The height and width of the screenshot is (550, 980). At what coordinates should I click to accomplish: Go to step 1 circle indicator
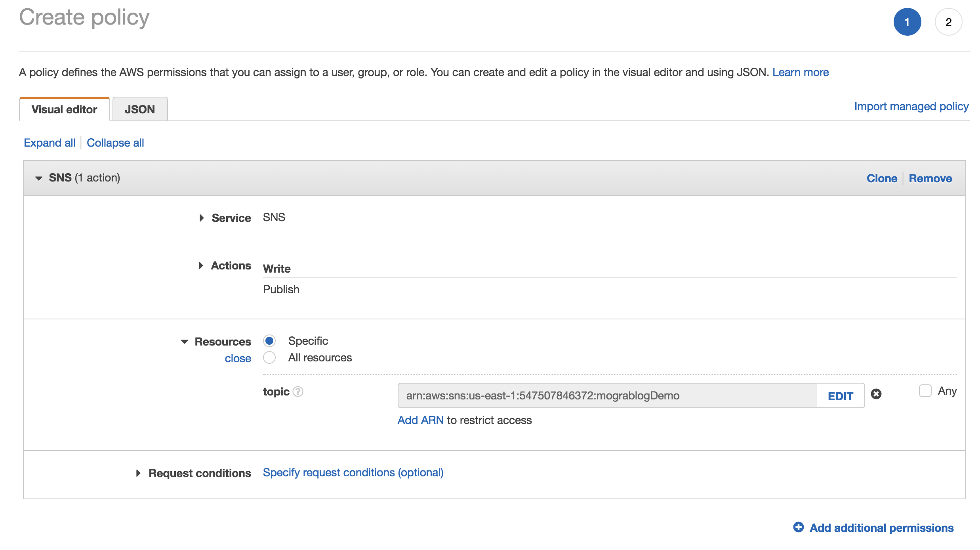(907, 22)
